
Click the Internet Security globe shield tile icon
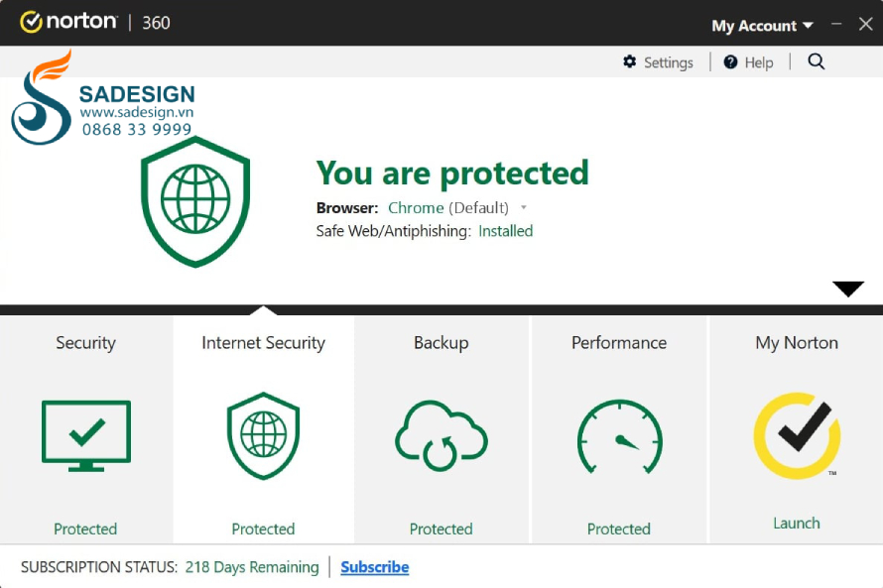tap(264, 436)
